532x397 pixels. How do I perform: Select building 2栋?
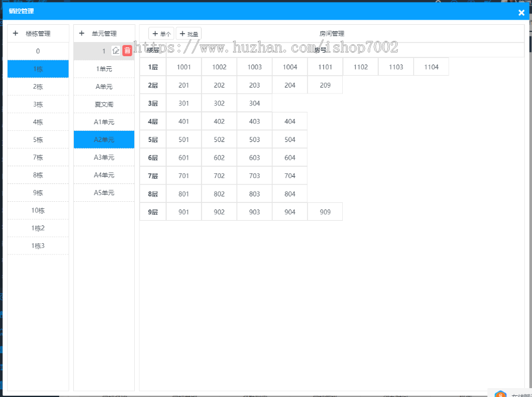tap(38, 86)
